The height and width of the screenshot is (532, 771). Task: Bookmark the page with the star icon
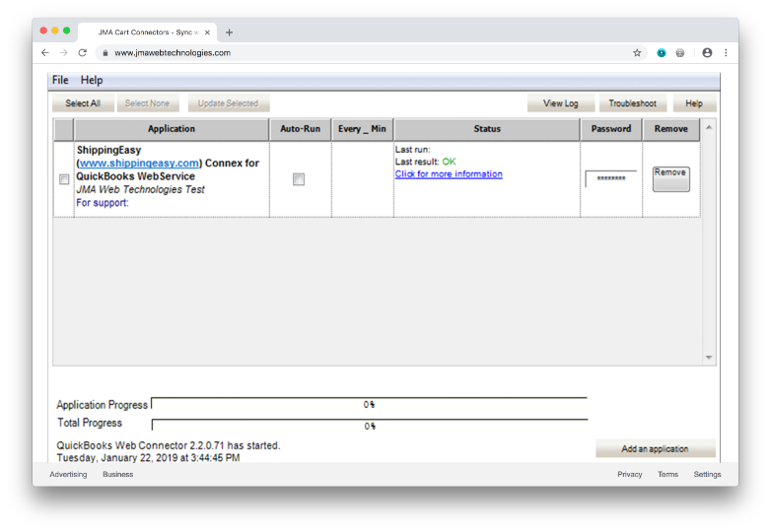(x=637, y=52)
